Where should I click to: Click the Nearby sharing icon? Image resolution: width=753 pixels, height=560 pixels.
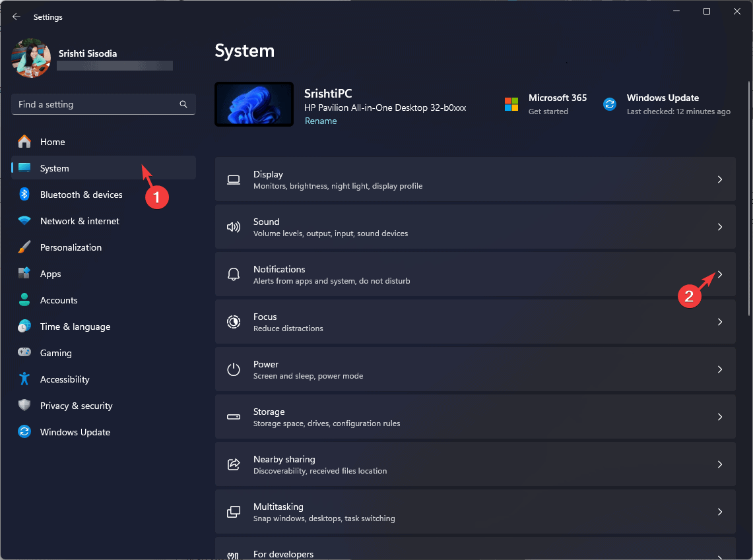(234, 464)
